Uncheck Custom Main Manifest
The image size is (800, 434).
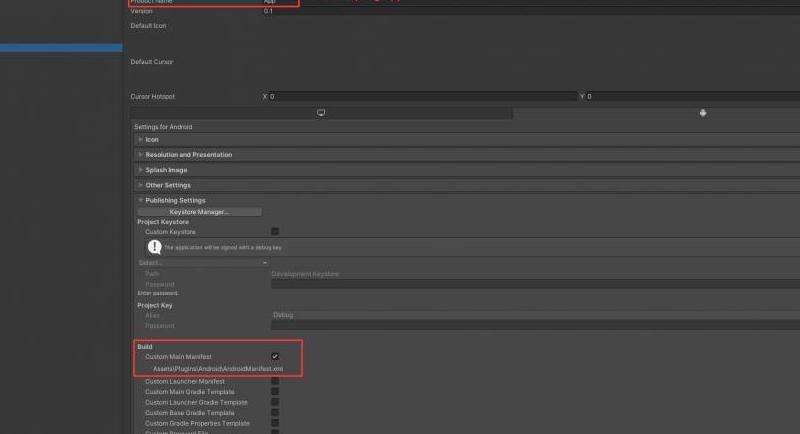pyautogui.click(x=275, y=356)
